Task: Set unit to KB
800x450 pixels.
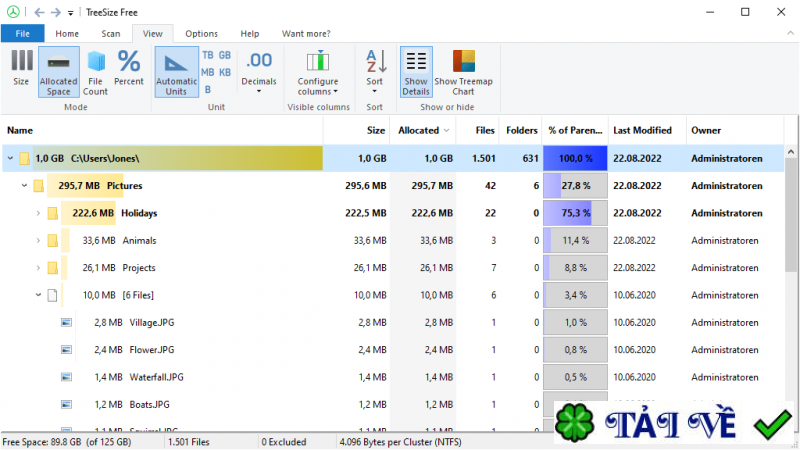Action: coord(224,72)
